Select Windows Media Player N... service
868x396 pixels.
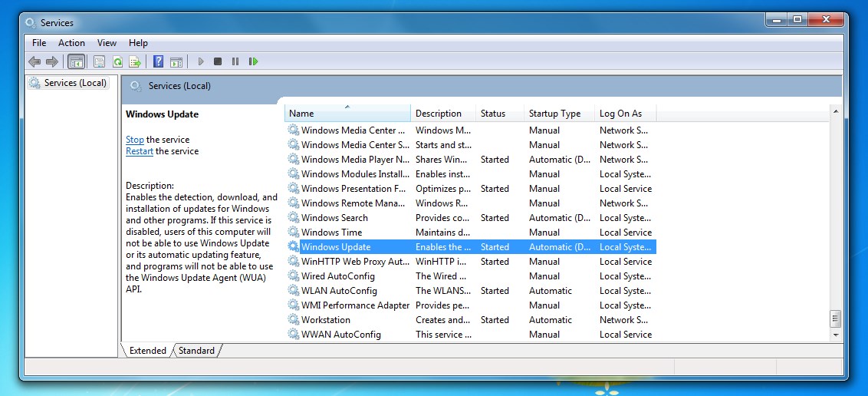tap(355, 160)
